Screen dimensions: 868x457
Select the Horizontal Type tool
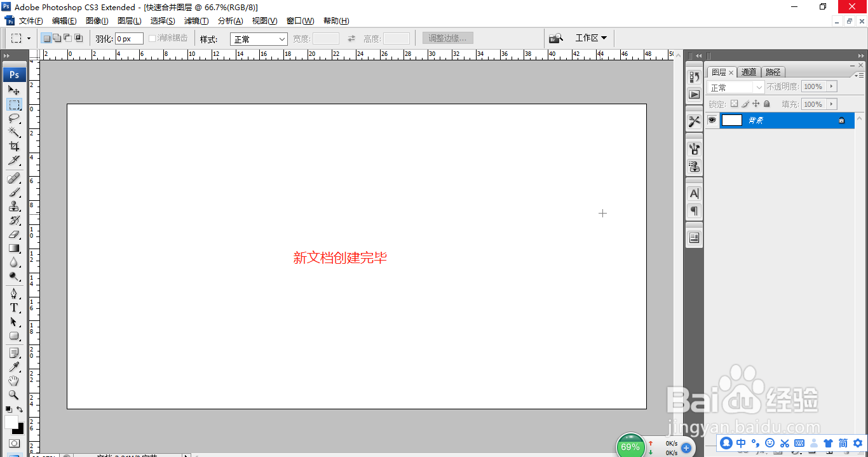(14, 308)
